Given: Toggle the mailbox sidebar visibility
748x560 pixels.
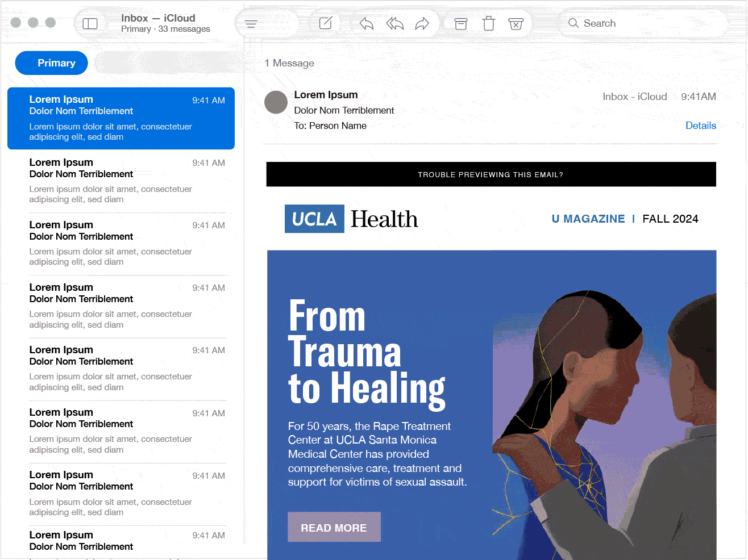Looking at the screenshot, I should coord(91,23).
